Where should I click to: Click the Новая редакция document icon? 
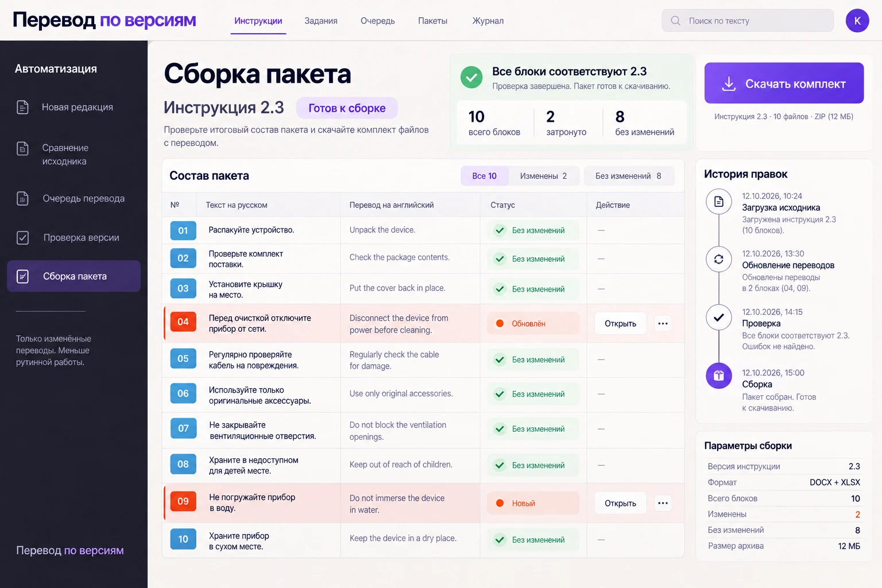[x=22, y=107]
